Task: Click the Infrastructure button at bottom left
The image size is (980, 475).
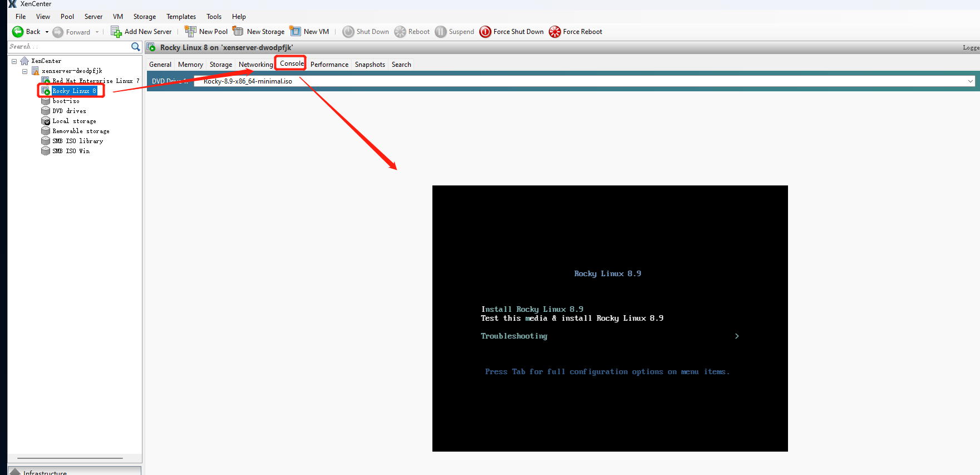Action: pos(45,472)
